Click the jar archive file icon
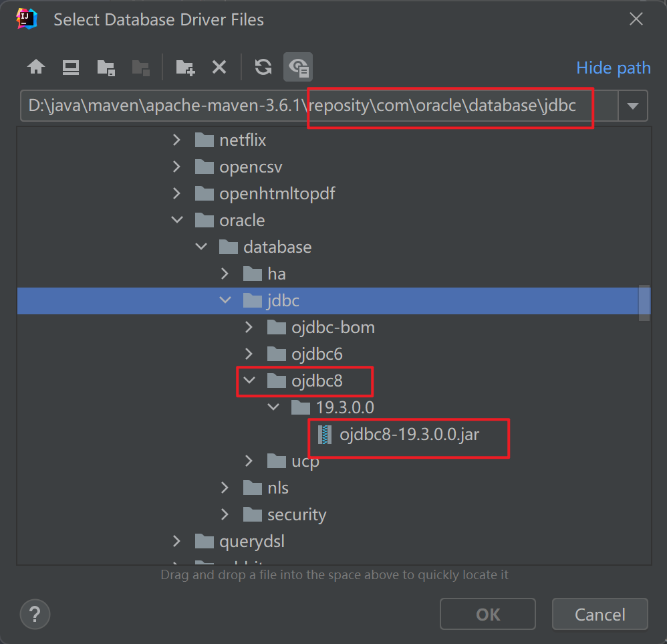The height and width of the screenshot is (644, 667). [325, 435]
